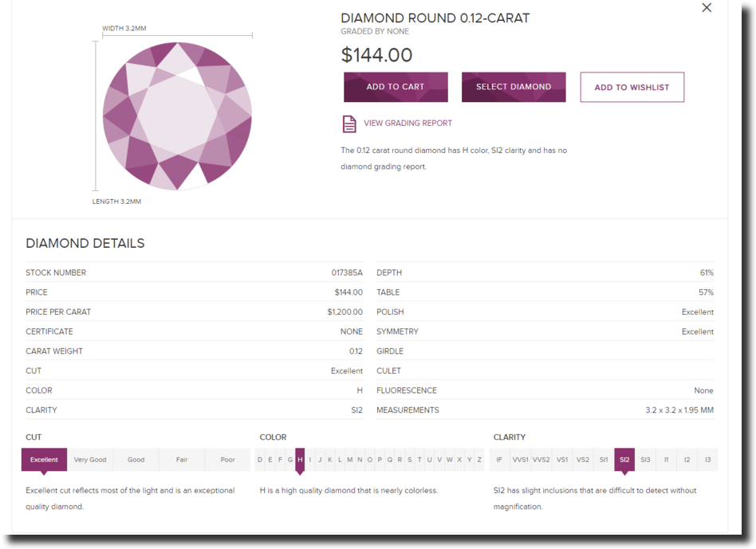Click the ADD TO CART button
Viewport: 756px width, 549px height.
(396, 87)
